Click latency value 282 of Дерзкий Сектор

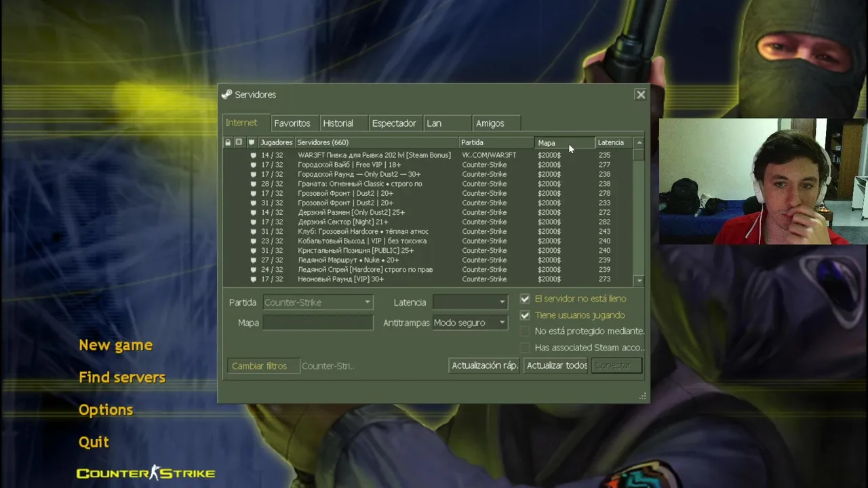604,222
